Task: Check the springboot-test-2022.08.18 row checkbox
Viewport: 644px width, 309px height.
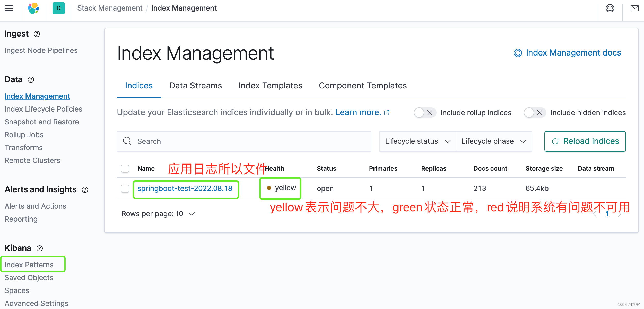Action: click(125, 189)
